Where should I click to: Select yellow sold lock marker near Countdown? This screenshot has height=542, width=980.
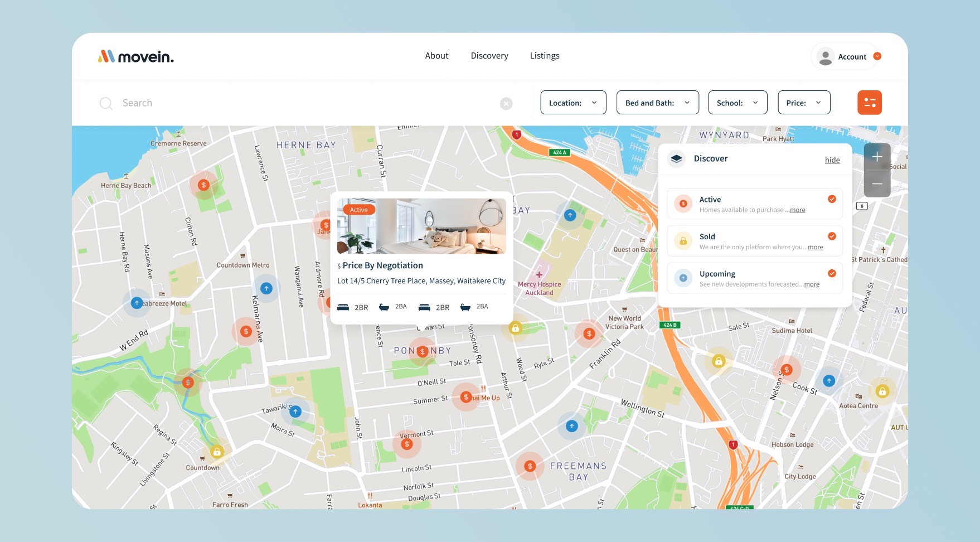tap(217, 452)
